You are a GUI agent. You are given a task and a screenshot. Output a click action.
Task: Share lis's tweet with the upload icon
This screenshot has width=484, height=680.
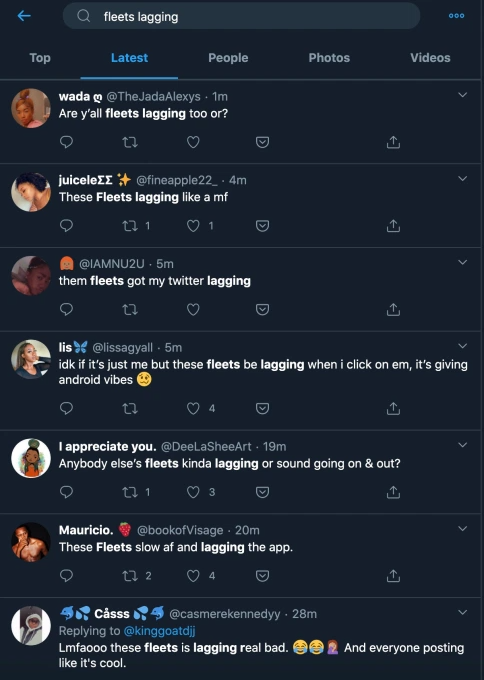[x=393, y=408]
